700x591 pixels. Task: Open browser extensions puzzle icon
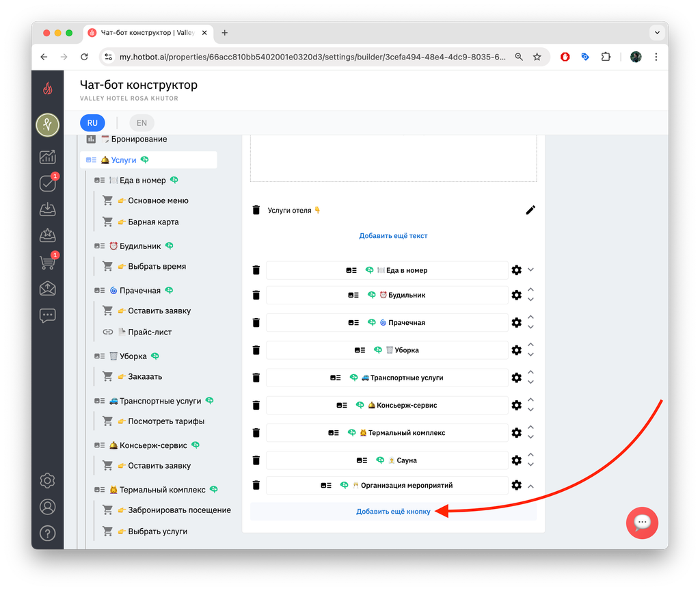point(606,57)
